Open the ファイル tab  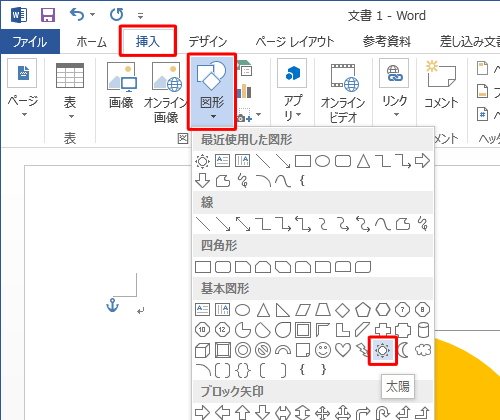point(30,42)
